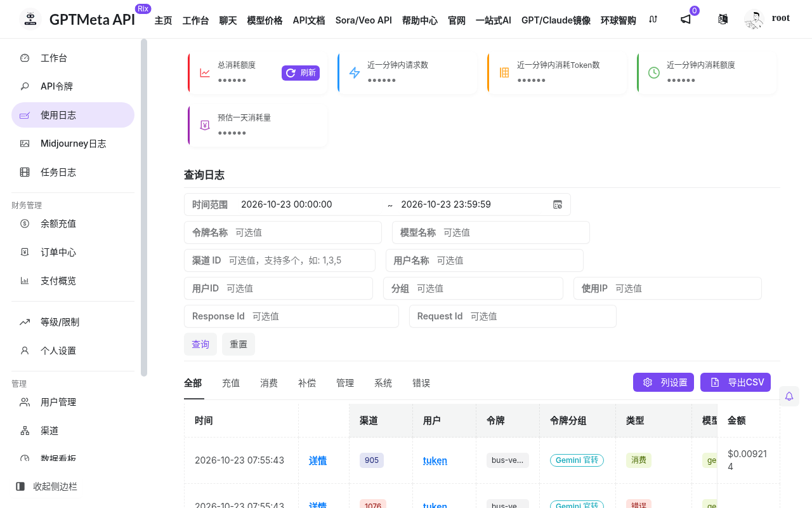This screenshot has width=812, height=508.
Task: Focus the 渠道 ID input field
Action: pyautogui.click(x=280, y=260)
